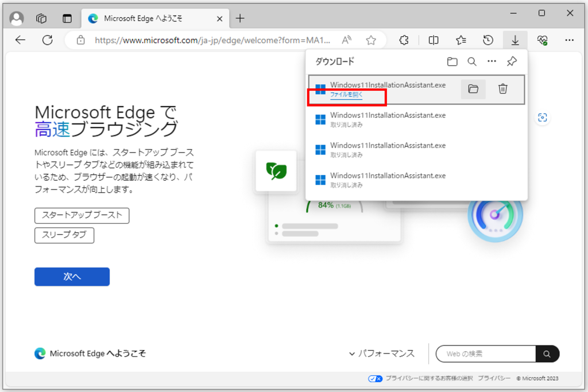Image resolution: width=588 pixels, height=392 pixels.
Task: Click the address bar URL
Action: (212, 40)
